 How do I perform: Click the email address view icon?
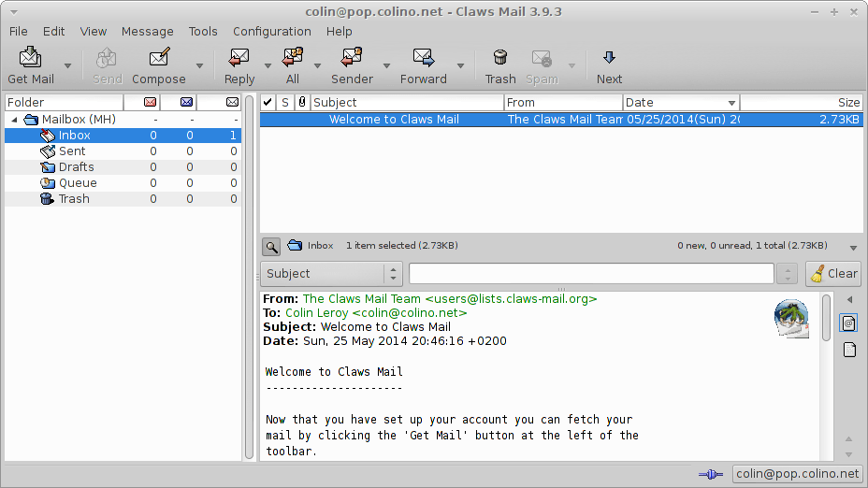pos(849,323)
